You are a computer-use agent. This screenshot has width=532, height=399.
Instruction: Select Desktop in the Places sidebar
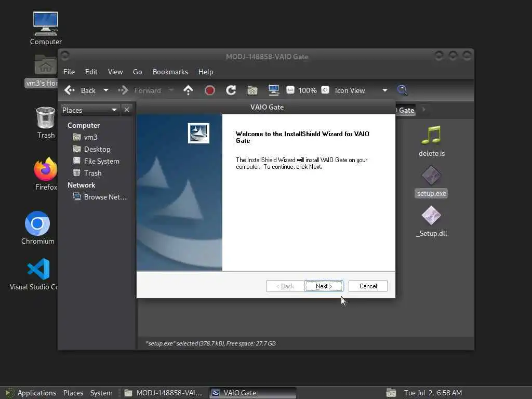pos(97,149)
